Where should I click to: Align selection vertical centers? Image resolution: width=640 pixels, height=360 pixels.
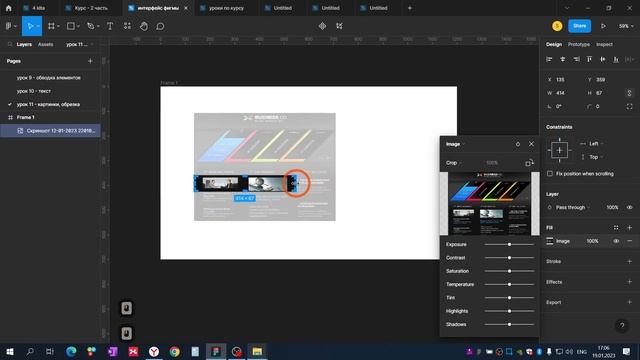602,60
